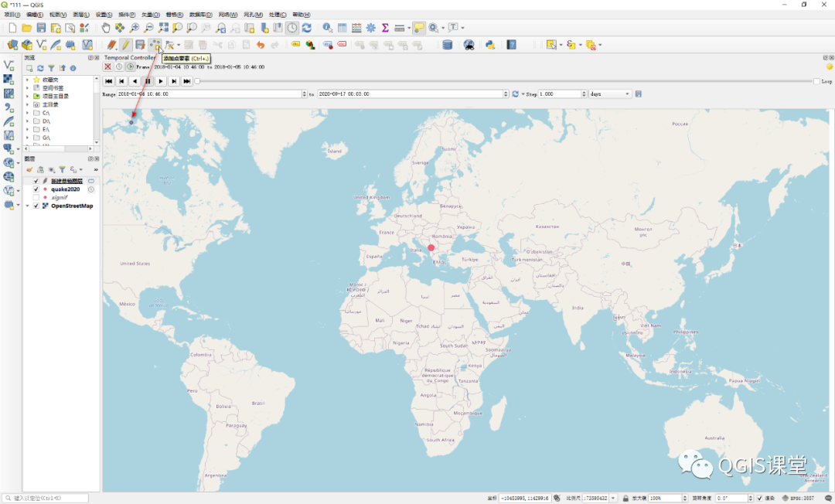835x504 pixels.
Task: Click the temporal frame slider handle
Action: [197, 81]
